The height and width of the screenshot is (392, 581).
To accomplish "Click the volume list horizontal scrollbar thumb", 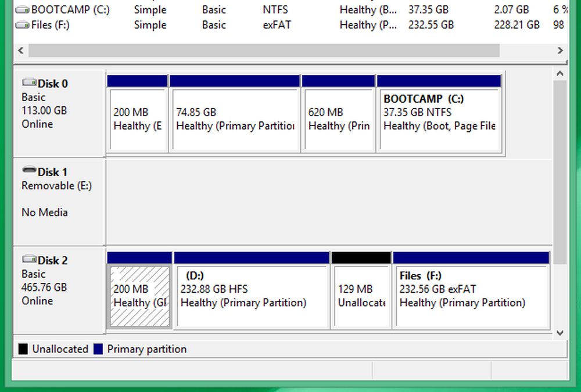I will [x=264, y=51].
